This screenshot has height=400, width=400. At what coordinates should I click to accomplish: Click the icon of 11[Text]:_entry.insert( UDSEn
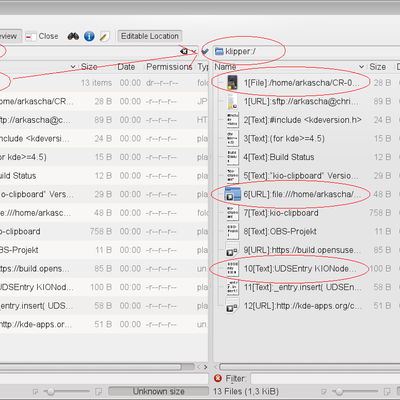tap(232, 287)
